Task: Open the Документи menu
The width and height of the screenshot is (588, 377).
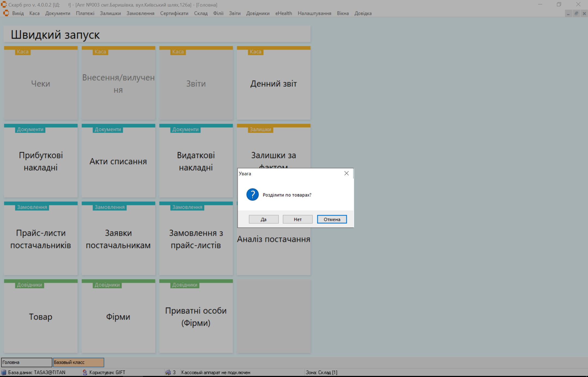Action: [x=57, y=13]
